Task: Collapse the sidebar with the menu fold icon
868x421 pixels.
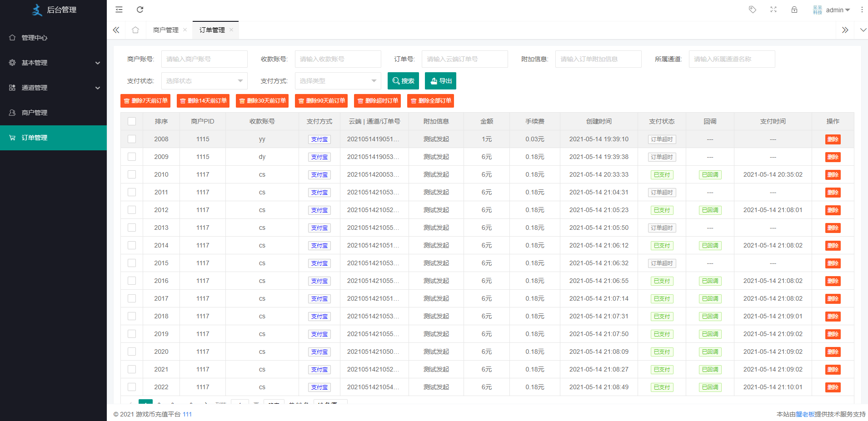Action: [119, 10]
